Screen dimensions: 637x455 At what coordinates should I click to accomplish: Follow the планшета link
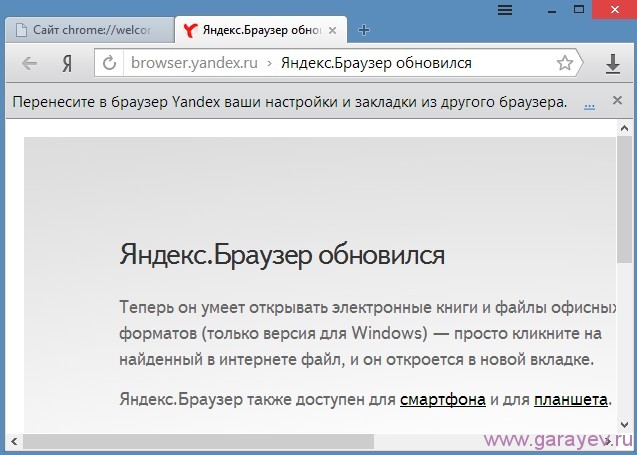tap(571, 400)
